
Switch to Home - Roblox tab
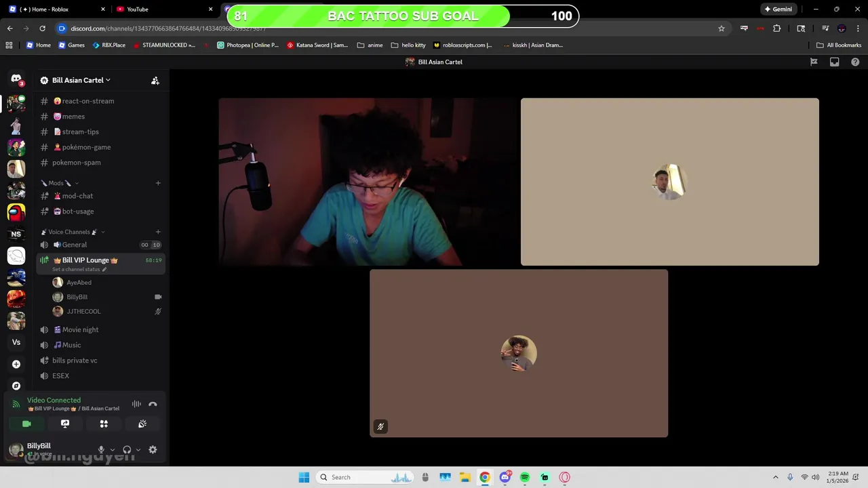click(58, 9)
